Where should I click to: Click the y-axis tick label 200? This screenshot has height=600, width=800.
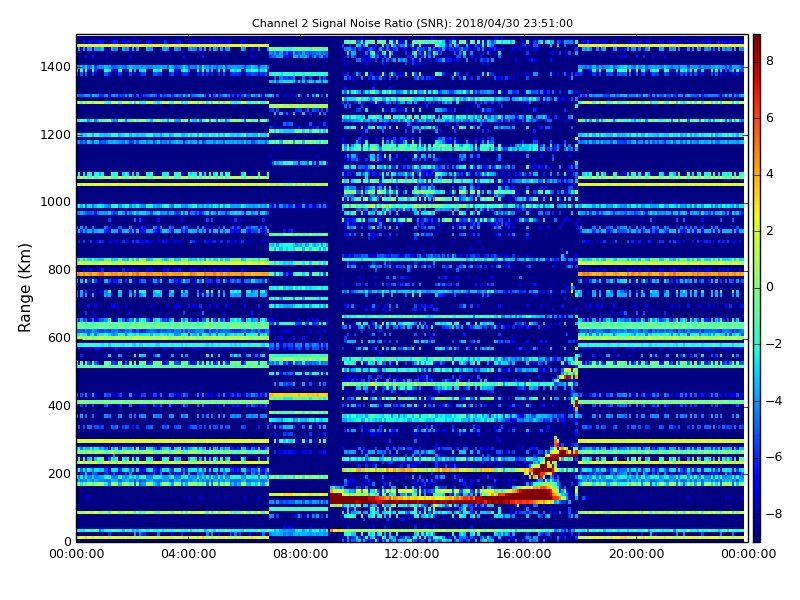click(x=59, y=473)
